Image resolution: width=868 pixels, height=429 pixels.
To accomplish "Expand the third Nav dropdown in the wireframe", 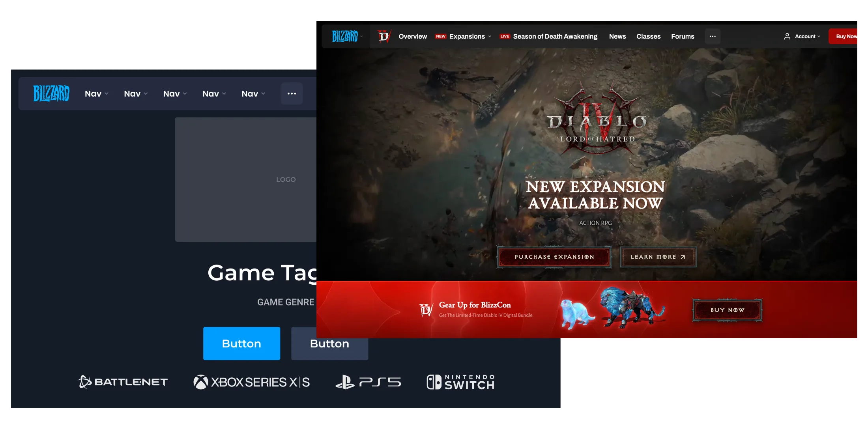I will pyautogui.click(x=175, y=94).
